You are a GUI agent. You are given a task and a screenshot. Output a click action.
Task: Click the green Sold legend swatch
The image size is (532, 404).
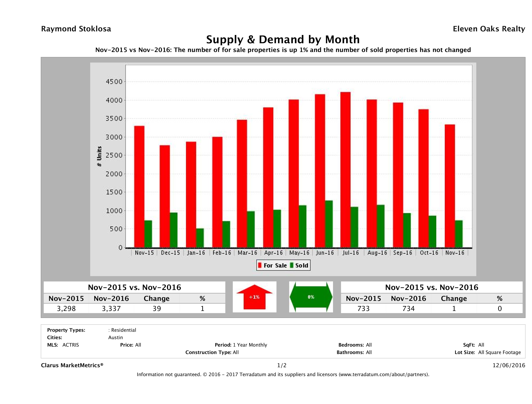[x=291, y=265]
